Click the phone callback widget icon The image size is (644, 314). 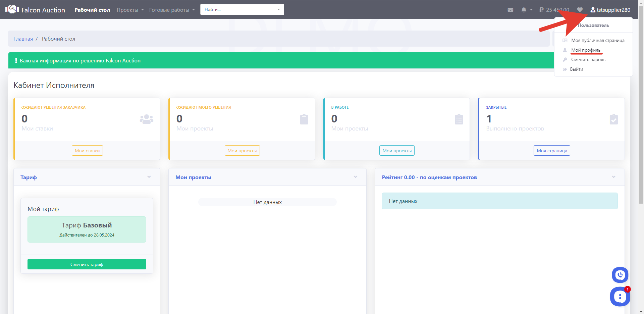pos(620,275)
